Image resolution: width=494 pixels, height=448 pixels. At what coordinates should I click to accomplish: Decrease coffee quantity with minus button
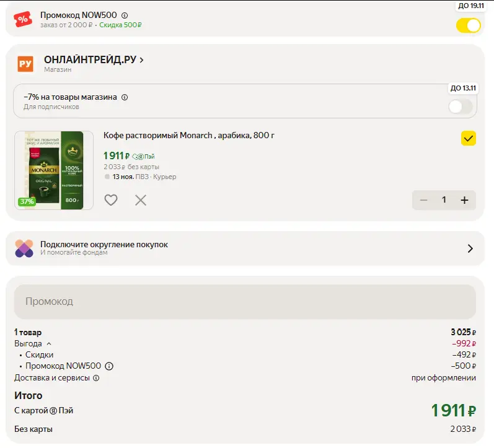coord(423,200)
